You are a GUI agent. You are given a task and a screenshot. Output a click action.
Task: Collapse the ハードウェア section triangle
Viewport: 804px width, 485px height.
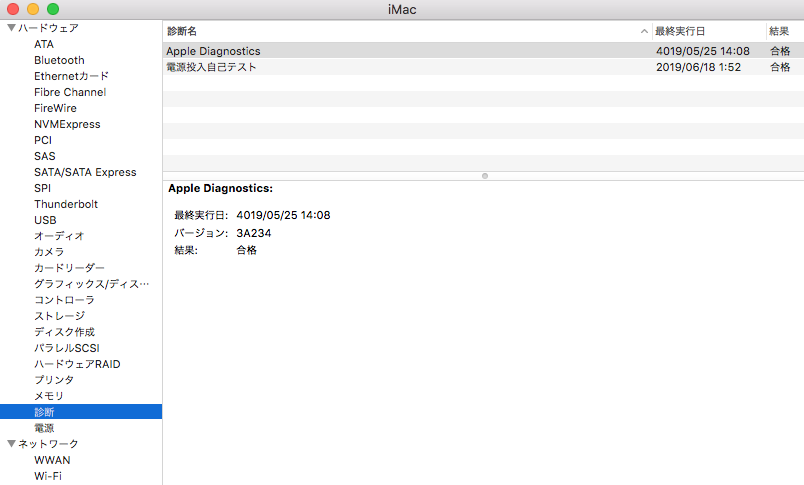11,28
